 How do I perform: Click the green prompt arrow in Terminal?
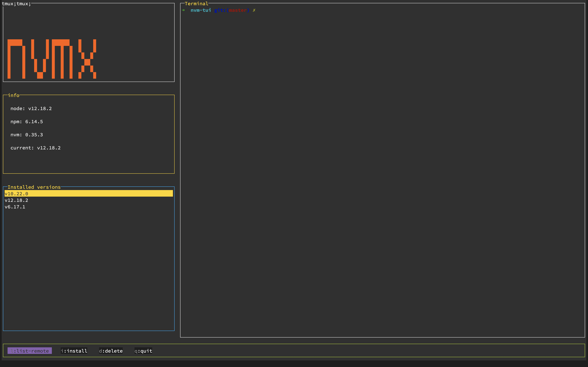pyautogui.click(x=183, y=10)
